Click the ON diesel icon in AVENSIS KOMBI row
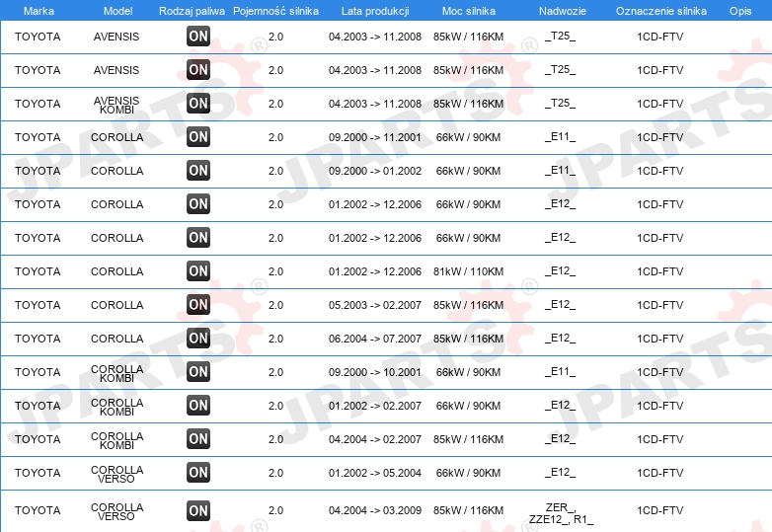 (198, 104)
